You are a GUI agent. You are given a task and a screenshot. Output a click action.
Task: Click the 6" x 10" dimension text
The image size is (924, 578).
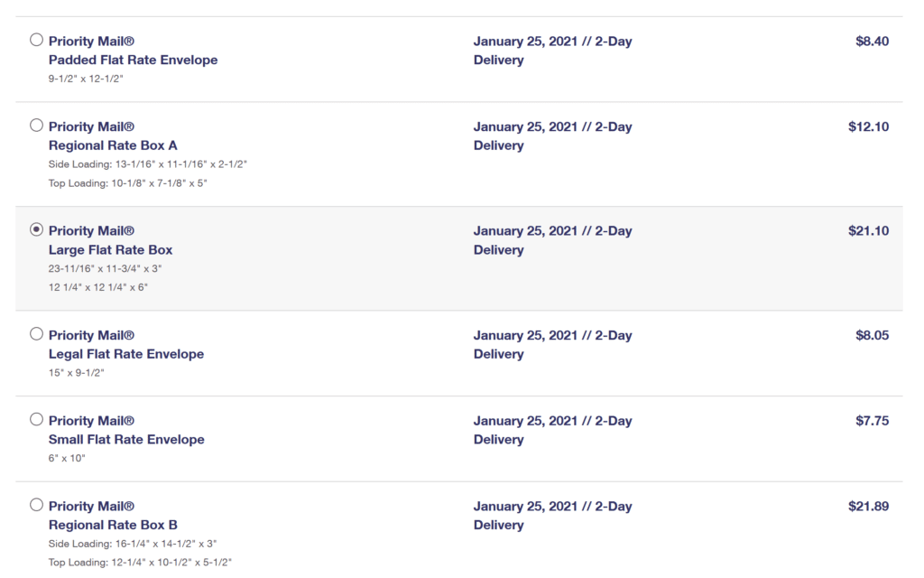(x=67, y=458)
